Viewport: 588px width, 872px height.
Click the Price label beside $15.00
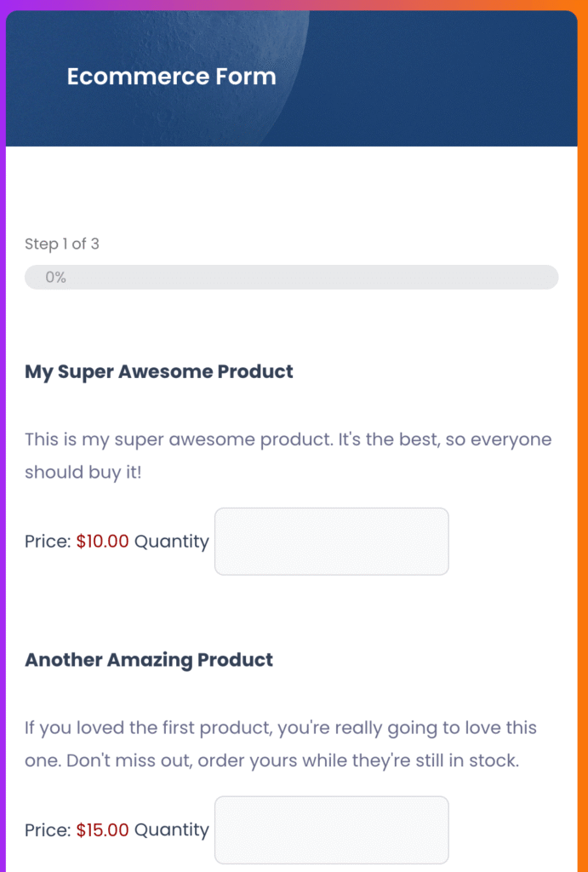48,829
